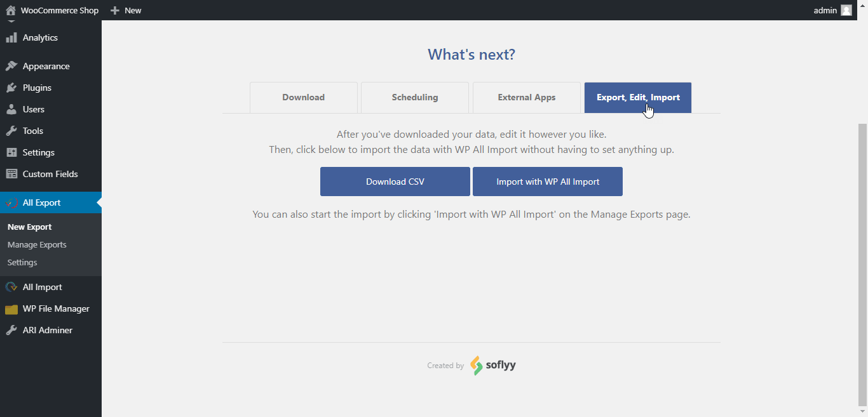Image resolution: width=868 pixels, height=417 pixels.
Task: Click the "Created by" footer text
Action: (445, 366)
